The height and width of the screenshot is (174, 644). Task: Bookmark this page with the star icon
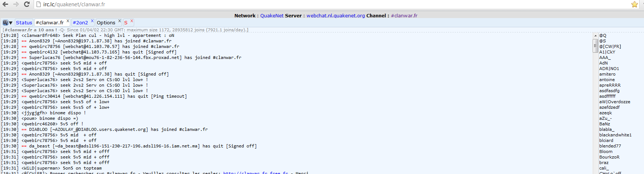coord(634,4)
